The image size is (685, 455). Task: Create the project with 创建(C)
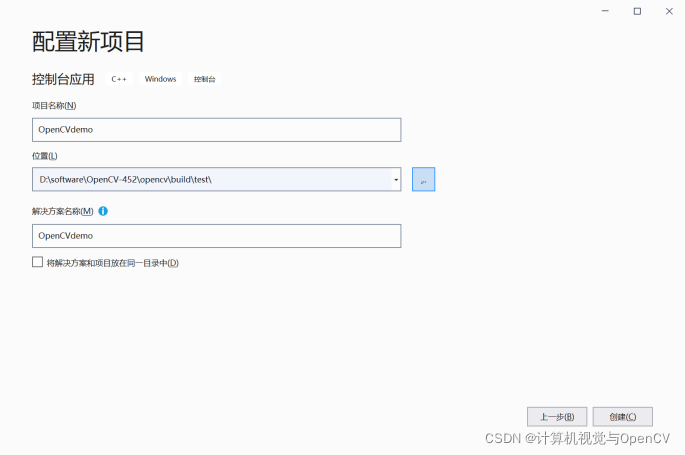click(x=623, y=417)
